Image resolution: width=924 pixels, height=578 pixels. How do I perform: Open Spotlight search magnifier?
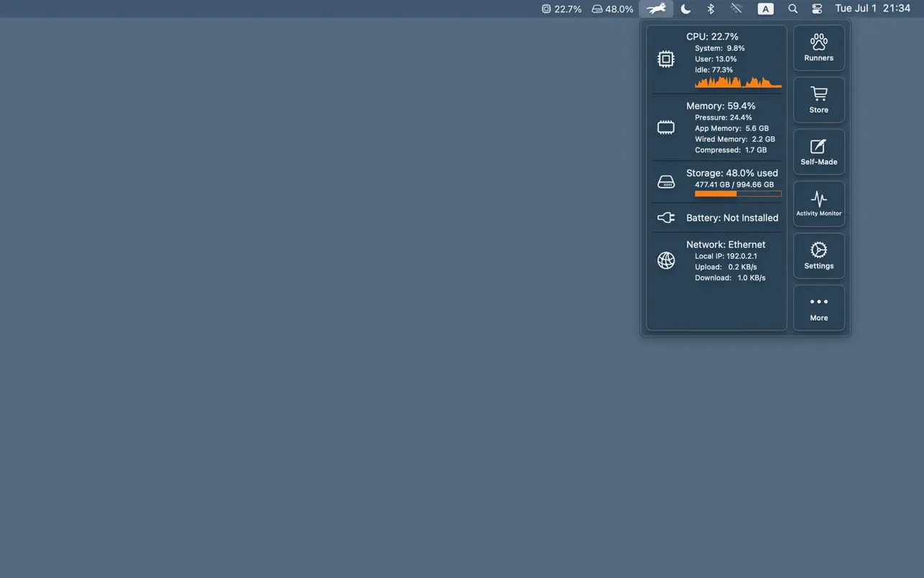click(793, 9)
